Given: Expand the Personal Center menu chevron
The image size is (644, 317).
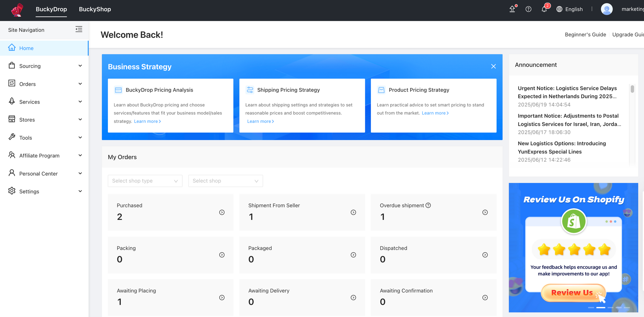Looking at the screenshot, I should coord(80,173).
